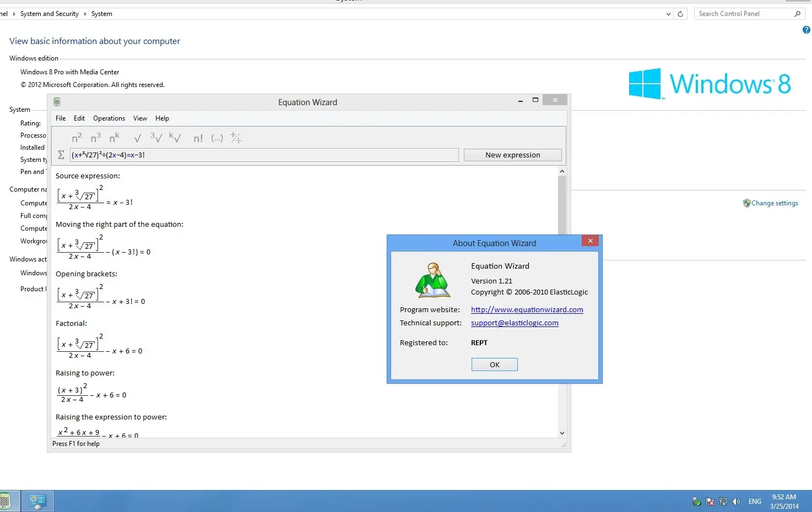This screenshot has width=812, height=512.
Task: Open the Control Panel help question-mark icon
Action: pos(806,30)
